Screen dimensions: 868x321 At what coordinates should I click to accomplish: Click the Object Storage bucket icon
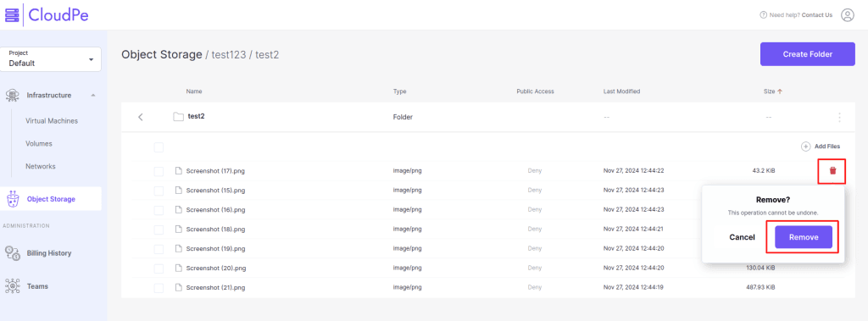click(12, 199)
